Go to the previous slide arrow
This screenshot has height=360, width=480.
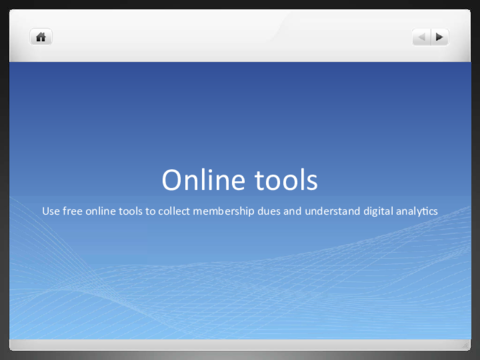(422, 37)
